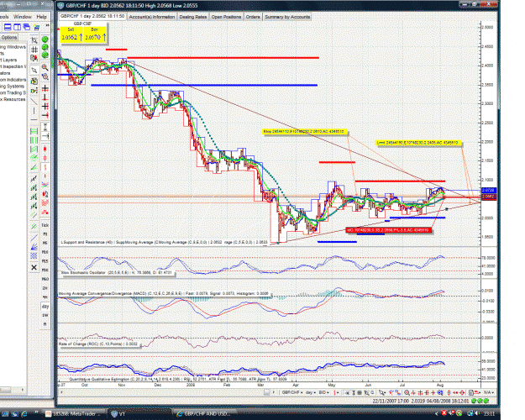Click the tile windows horizontally icon
525x420 pixels.
pyautogui.click(x=8, y=27)
